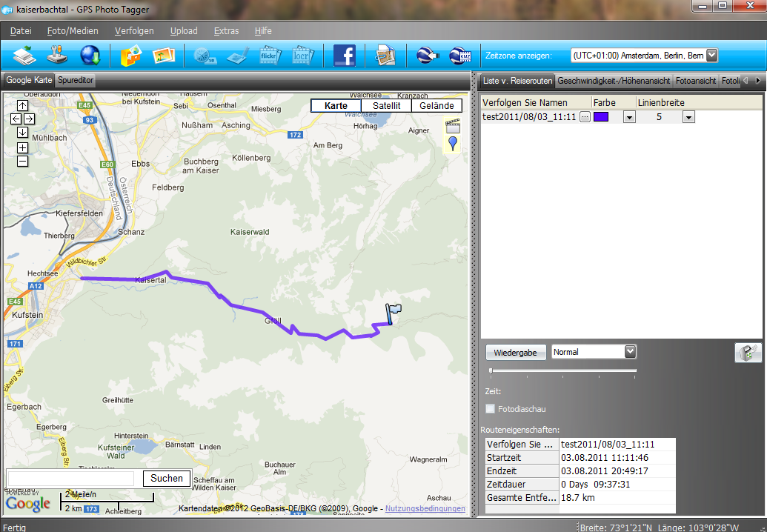Viewport: 767px width, 532px height.
Task: Click the Wiedergabe playback button
Action: (x=516, y=353)
